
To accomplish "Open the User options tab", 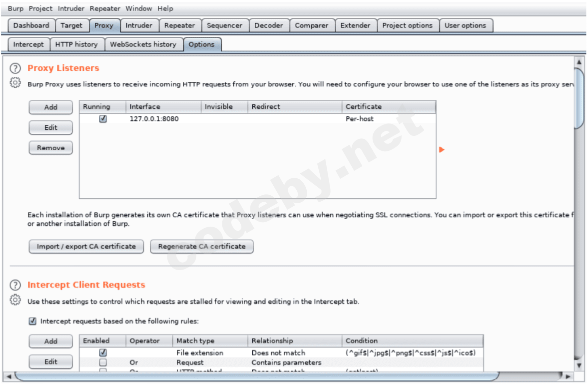I will (466, 25).
